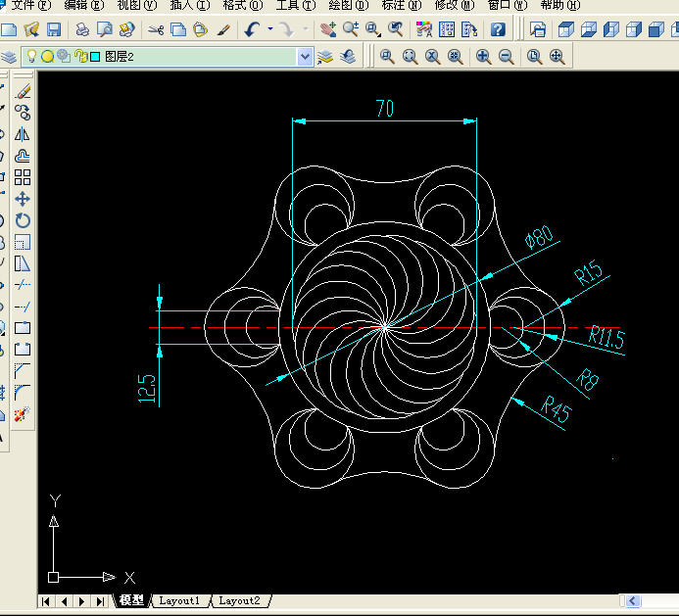Activate Zoom Realtime in standard toolbar
The height and width of the screenshot is (616, 679).
(351, 29)
